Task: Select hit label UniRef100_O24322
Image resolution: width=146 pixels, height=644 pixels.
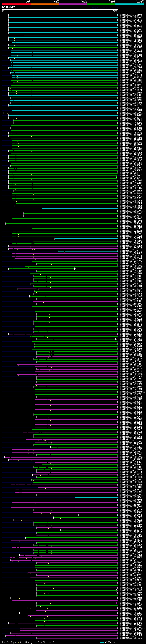Action: pos(131,32)
